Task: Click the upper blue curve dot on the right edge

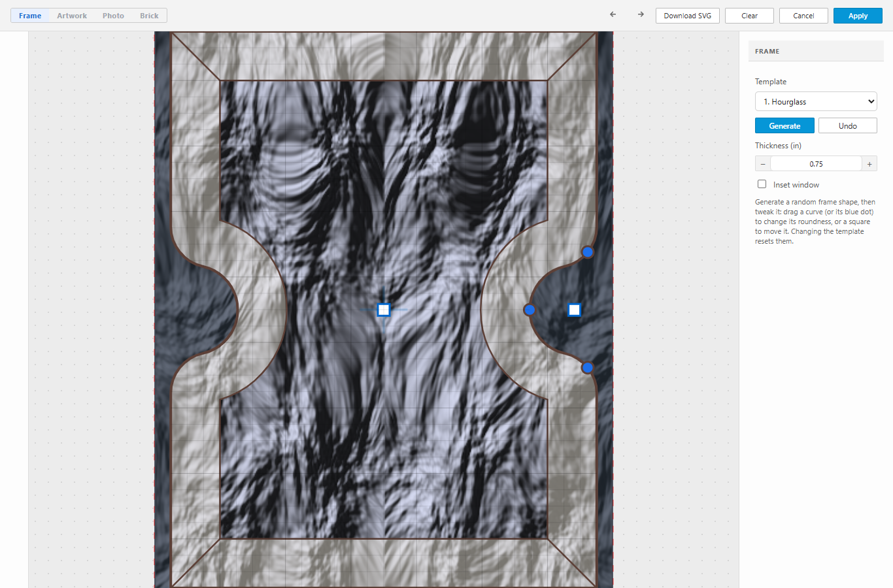Action: (588, 252)
